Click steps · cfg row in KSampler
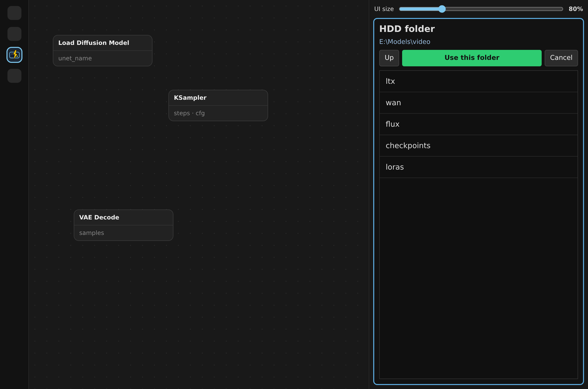Viewport: 588px width, 389px height. click(218, 113)
